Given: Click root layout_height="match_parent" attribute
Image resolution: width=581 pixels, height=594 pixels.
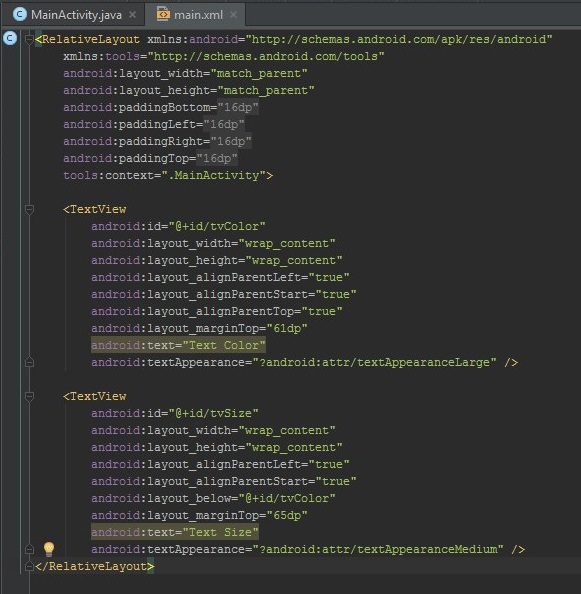Looking at the screenshot, I should (x=189, y=91).
